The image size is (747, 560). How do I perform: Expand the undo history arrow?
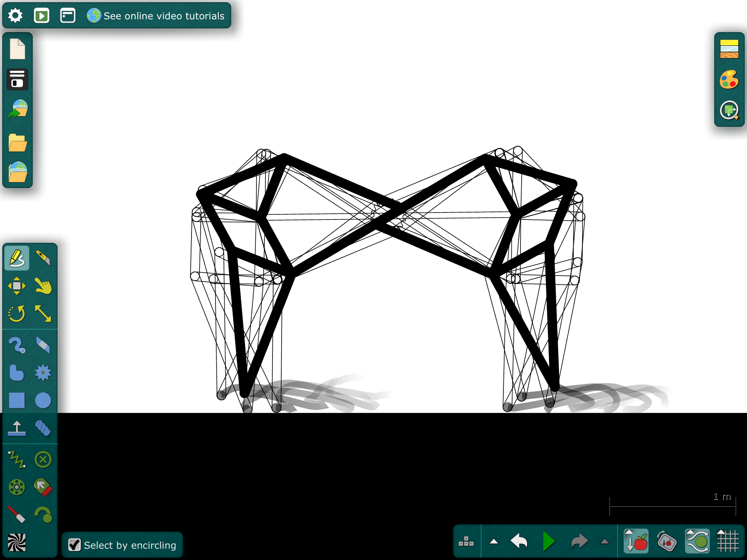click(494, 542)
